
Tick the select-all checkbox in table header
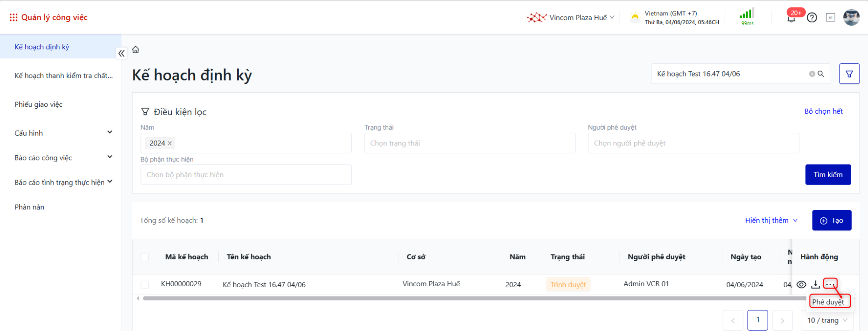pos(145,257)
